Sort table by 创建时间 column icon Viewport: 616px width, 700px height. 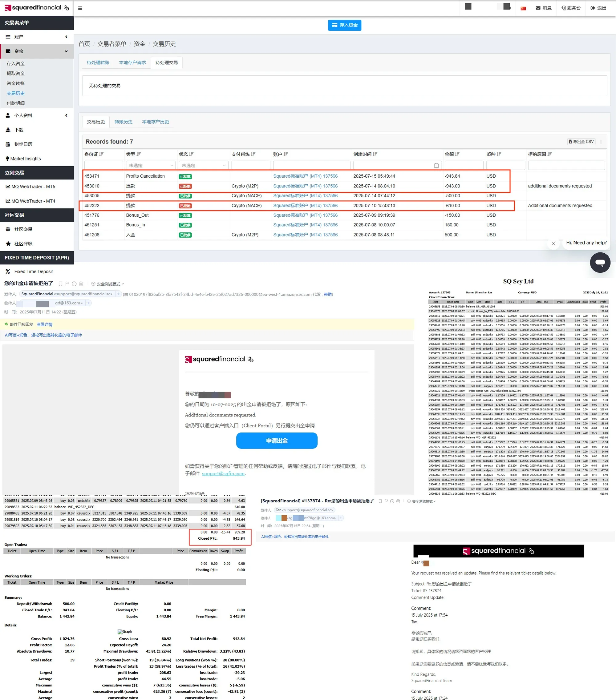pos(375,155)
